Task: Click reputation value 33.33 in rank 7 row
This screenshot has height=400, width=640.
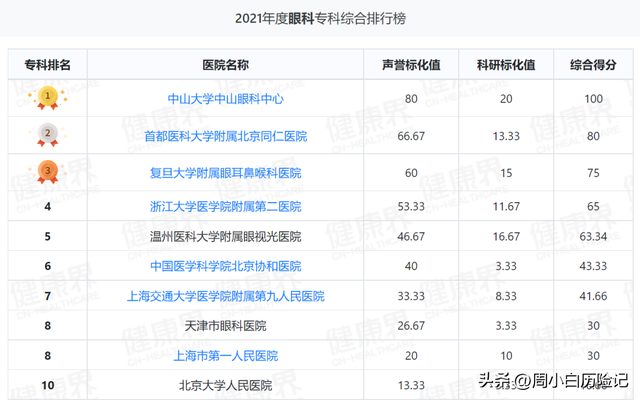Action: pyautogui.click(x=411, y=296)
